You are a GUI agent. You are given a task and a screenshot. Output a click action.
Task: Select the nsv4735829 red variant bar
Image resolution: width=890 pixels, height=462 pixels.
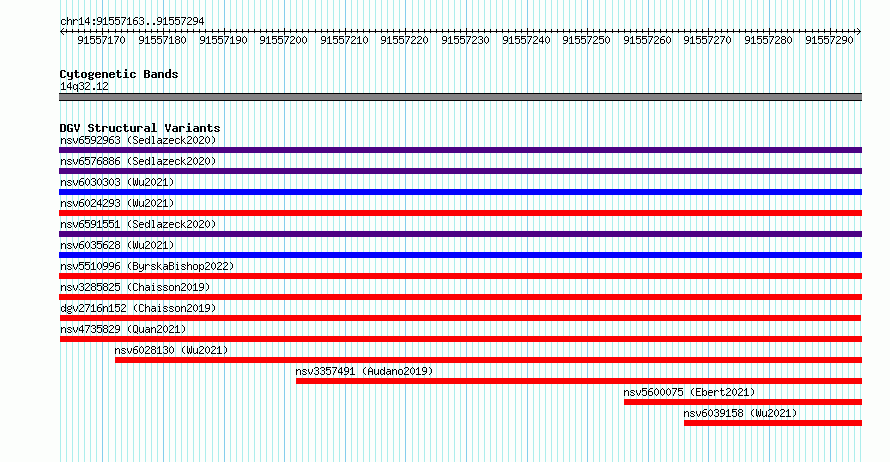click(x=461, y=339)
